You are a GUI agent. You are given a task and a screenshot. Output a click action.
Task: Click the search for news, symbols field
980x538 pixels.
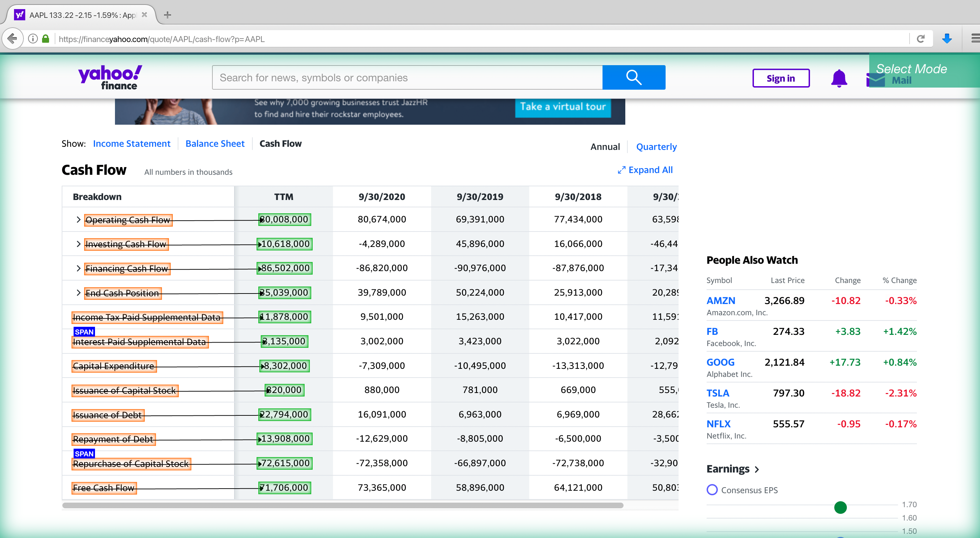[x=407, y=77]
